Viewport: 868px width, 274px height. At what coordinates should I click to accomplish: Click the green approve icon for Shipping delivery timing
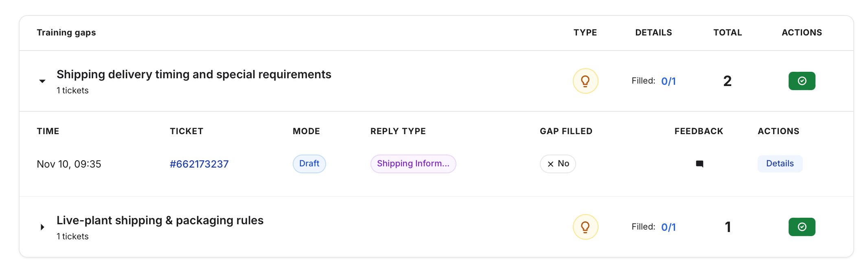click(802, 81)
